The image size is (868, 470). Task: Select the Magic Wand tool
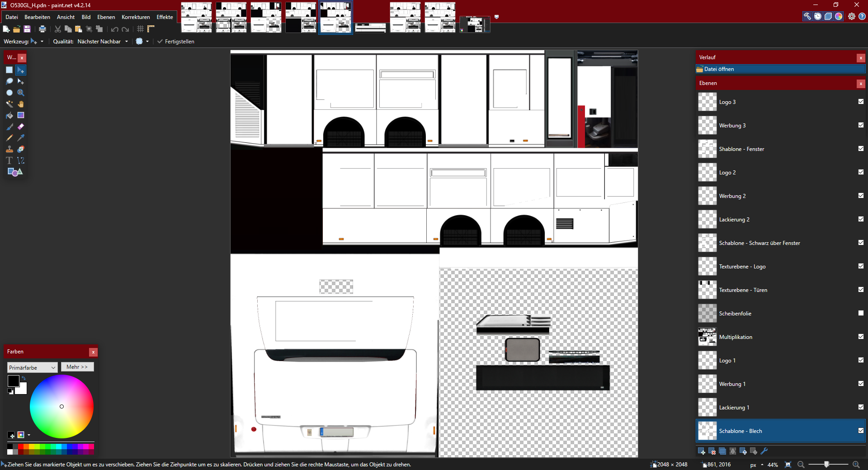(9, 104)
